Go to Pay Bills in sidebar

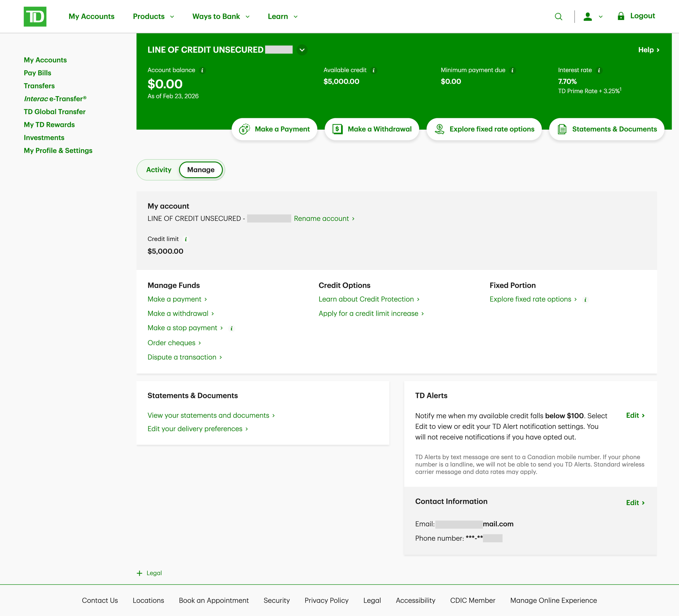pyautogui.click(x=37, y=73)
